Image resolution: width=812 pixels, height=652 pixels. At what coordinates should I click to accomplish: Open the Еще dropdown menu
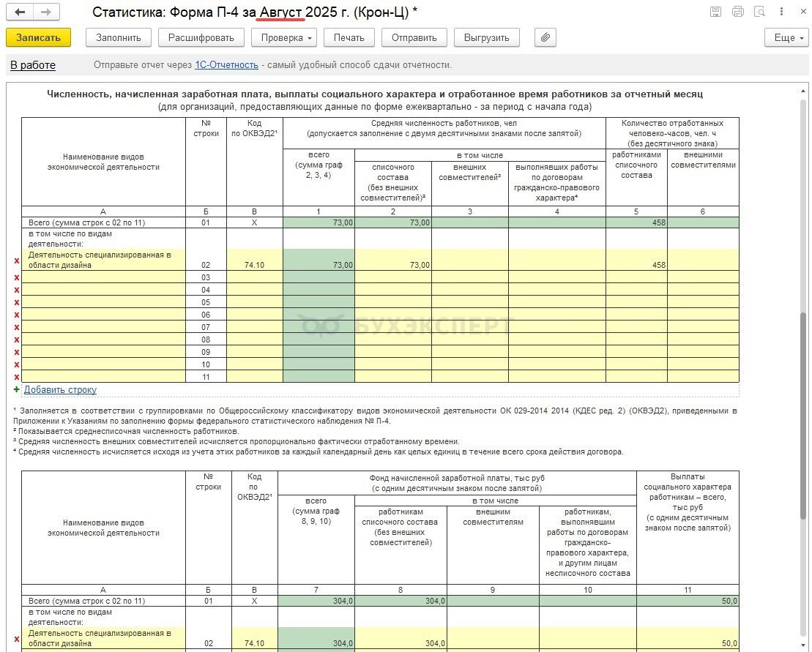coord(785,37)
